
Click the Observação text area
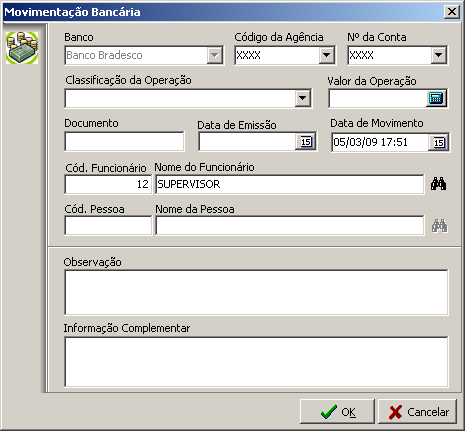tap(256, 292)
